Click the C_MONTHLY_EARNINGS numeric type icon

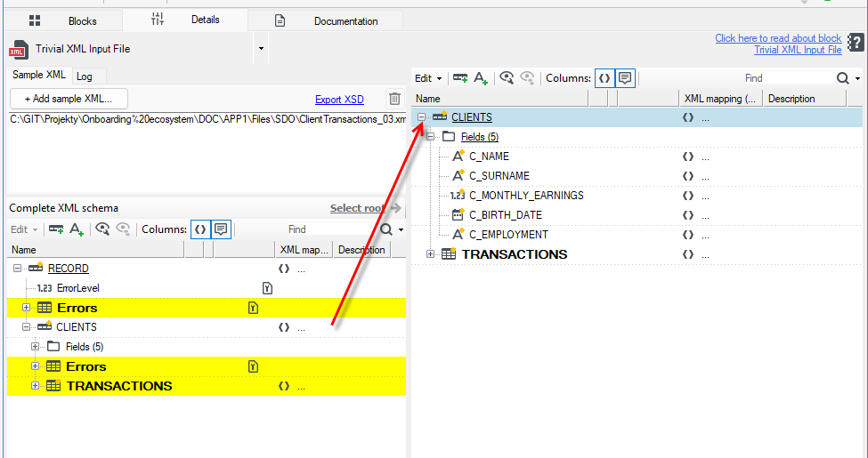458,196
